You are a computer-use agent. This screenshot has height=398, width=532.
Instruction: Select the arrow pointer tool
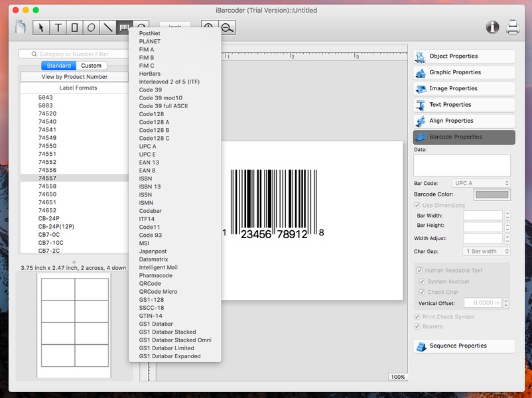point(41,27)
